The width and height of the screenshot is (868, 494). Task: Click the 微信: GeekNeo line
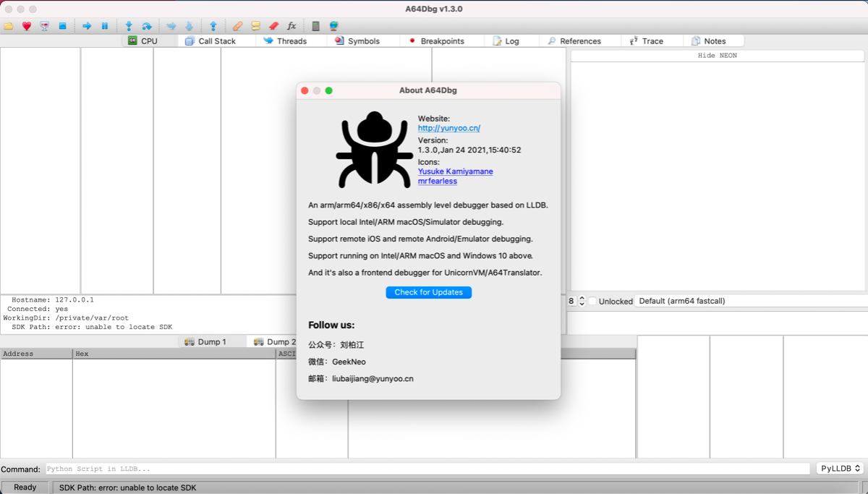[x=339, y=362]
